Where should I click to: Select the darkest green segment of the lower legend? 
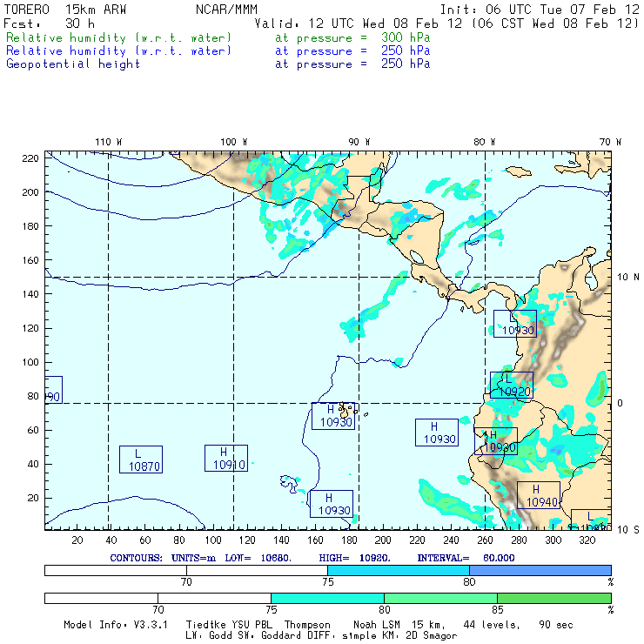coord(553,599)
